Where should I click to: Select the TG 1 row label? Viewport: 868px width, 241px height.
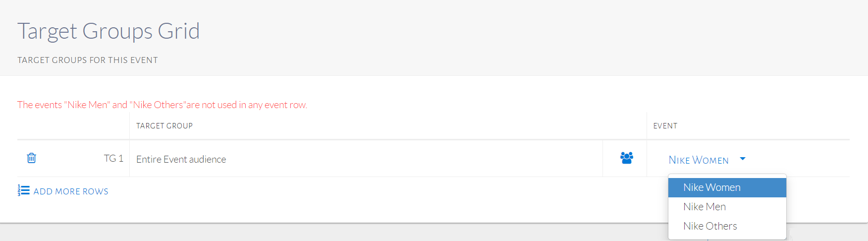113,158
